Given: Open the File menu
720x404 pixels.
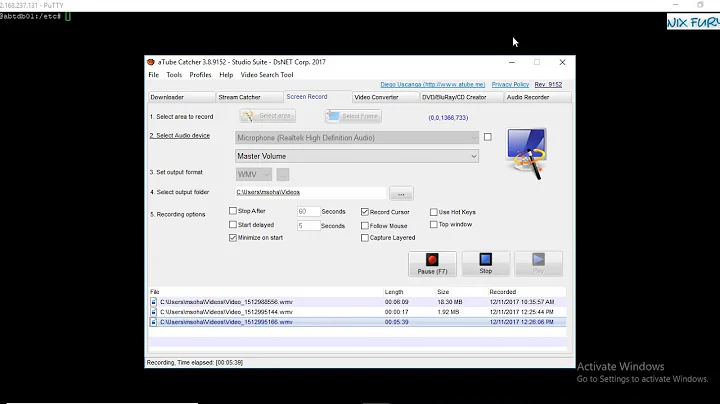Looking at the screenshot, I should pyautogui.click(x=153, y=75).
